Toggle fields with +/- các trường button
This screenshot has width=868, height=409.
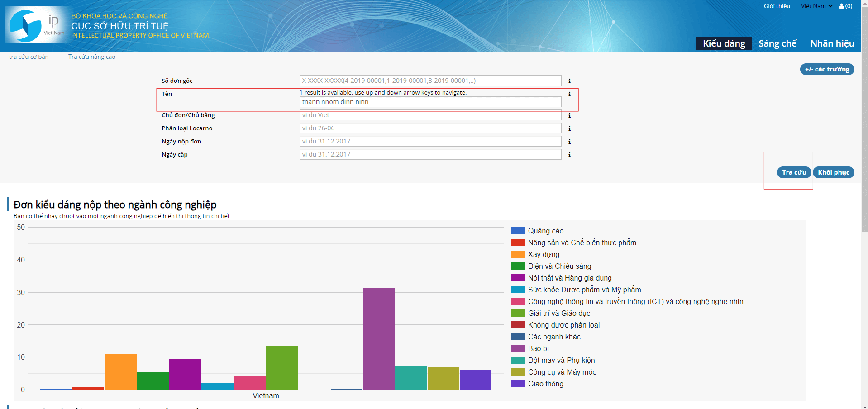[827, 69]
